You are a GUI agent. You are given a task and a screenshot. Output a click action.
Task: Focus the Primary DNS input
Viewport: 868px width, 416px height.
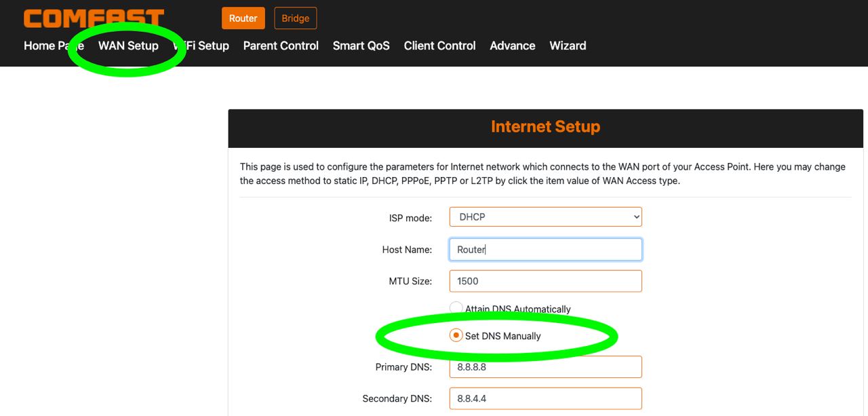[x=545, y=367]
